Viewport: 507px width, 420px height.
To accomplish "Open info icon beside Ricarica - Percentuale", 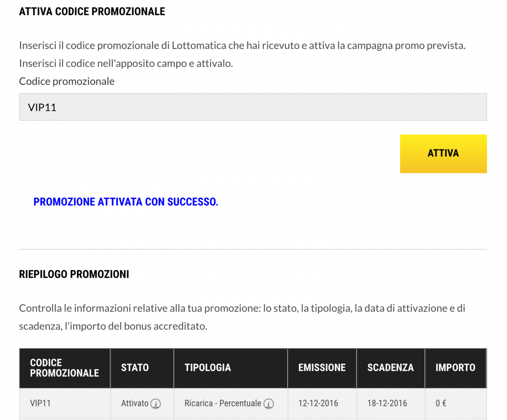I will [x=268, y=404].
